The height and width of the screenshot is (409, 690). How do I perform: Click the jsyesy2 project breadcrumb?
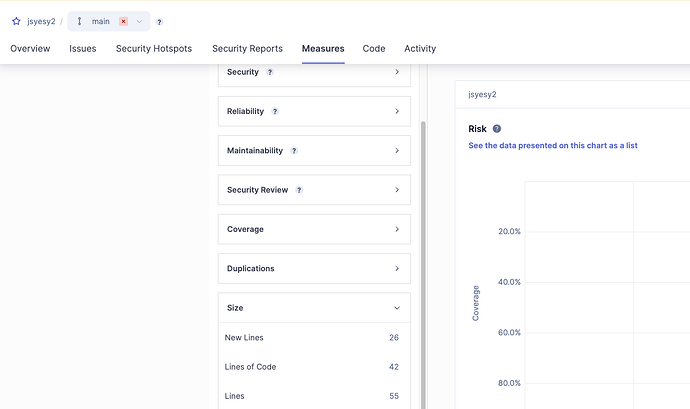[x=41, y=21]
